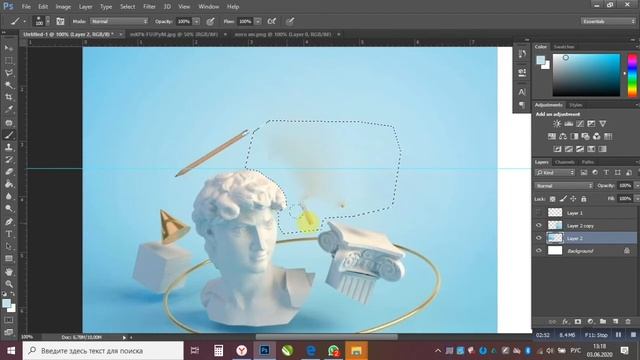Add a Vibrance adjustment

[602, 124]
